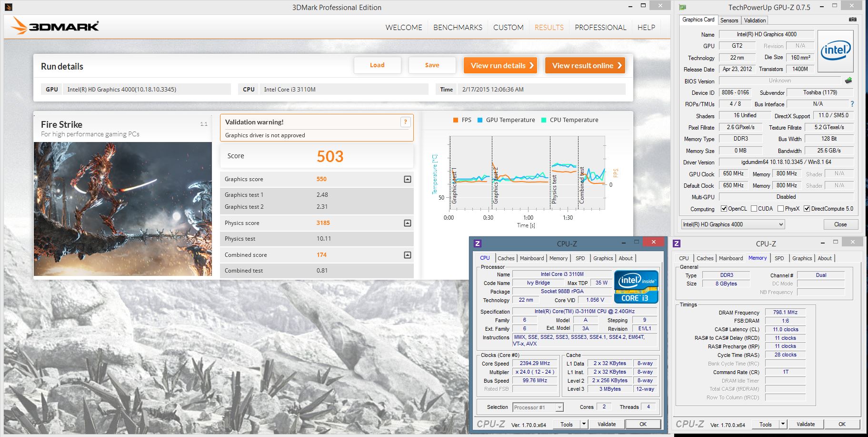Image resolution: width=868 pixels, height=437 pixels.
Task: Open the Processor #1 selection dropdown
Action: [x=538, y=407]
